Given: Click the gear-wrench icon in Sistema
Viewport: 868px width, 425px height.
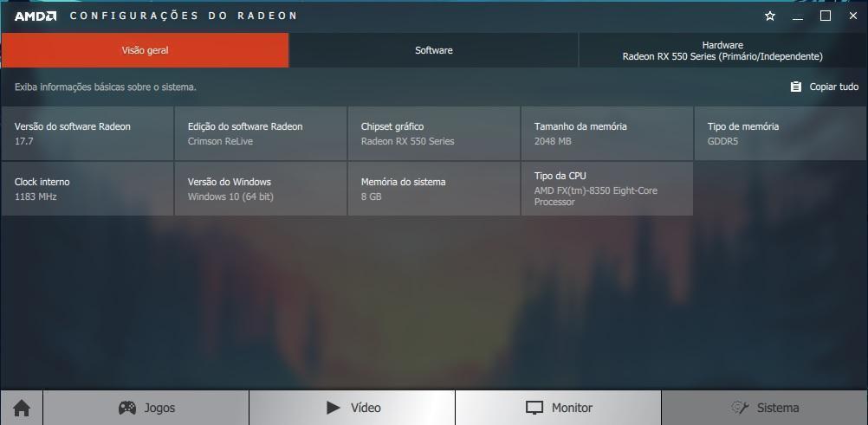Looking at the screenshot, I should [x=740, y=408].
